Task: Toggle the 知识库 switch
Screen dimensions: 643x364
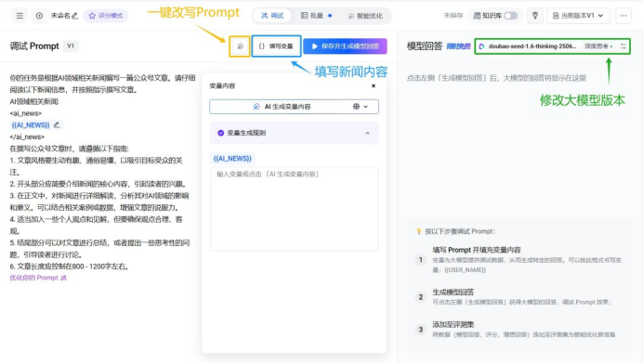Action: (x=510, y=16)
